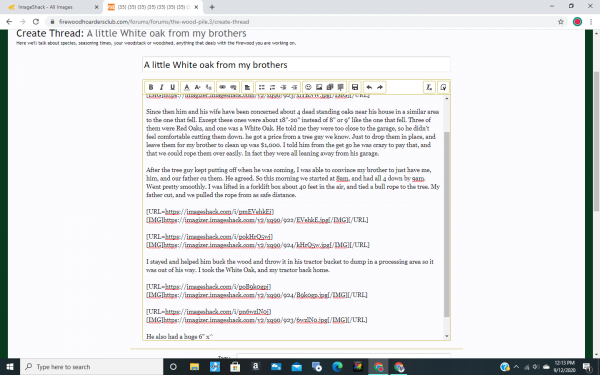Open Cortana from the taskbar
The height and width of the screenshot is (375, 600).
(x=173, y=367)
